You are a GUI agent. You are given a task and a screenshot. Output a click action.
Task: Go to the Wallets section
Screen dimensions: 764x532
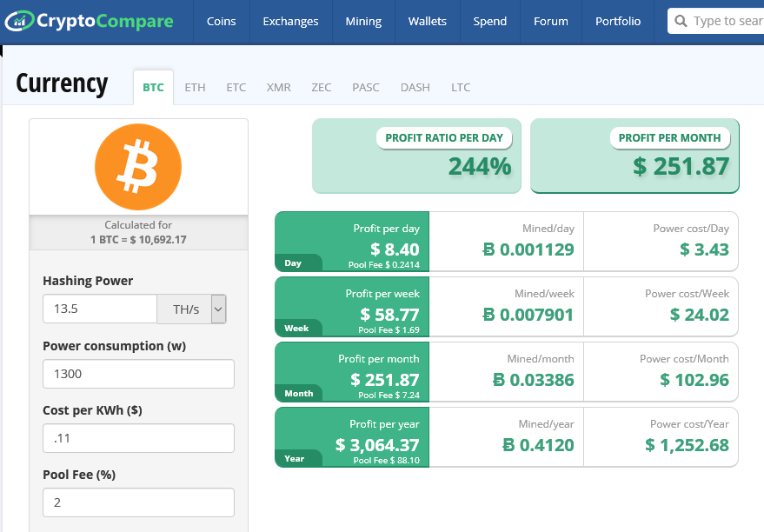click(427, 20)
